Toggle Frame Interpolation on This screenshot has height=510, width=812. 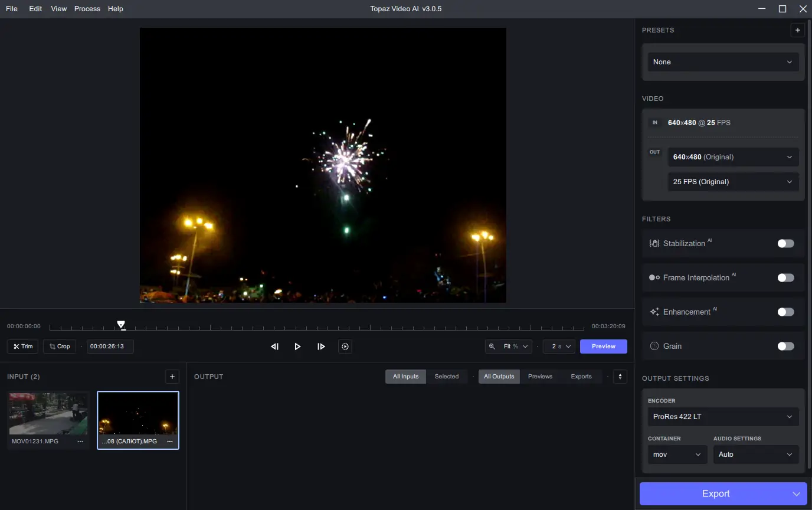pyautogui.click(x=785, y=277)
